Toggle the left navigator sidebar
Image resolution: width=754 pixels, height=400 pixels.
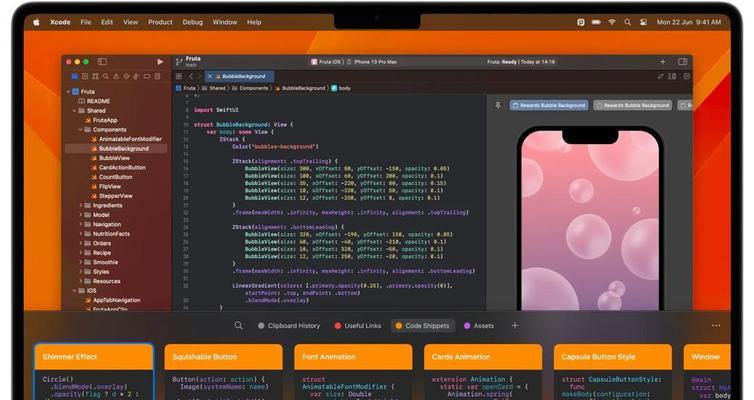pos(102,62)
